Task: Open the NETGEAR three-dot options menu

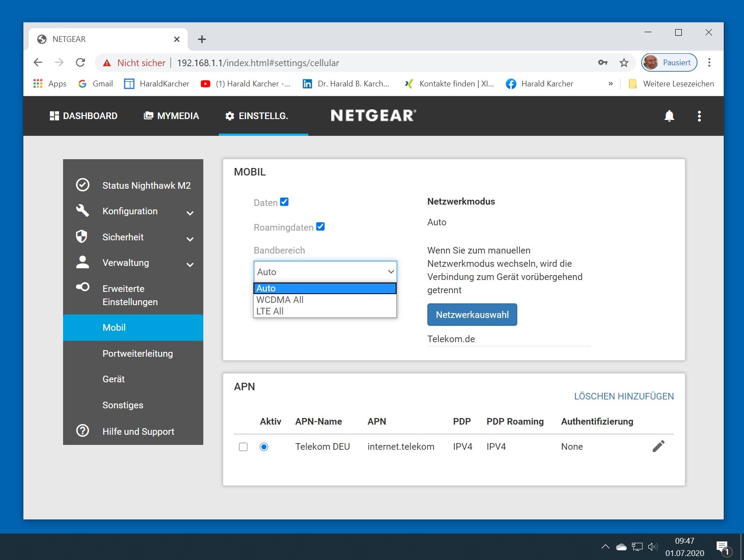Action: coord(699,116)
